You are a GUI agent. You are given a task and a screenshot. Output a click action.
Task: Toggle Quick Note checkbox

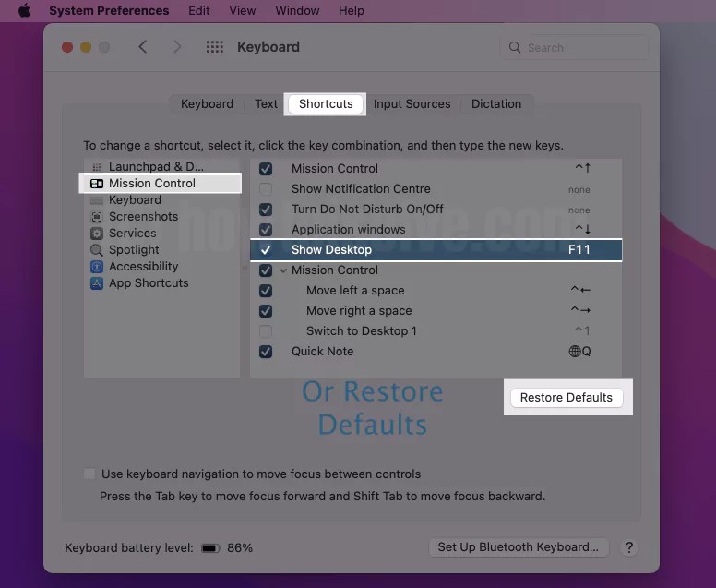click(266, 352)
